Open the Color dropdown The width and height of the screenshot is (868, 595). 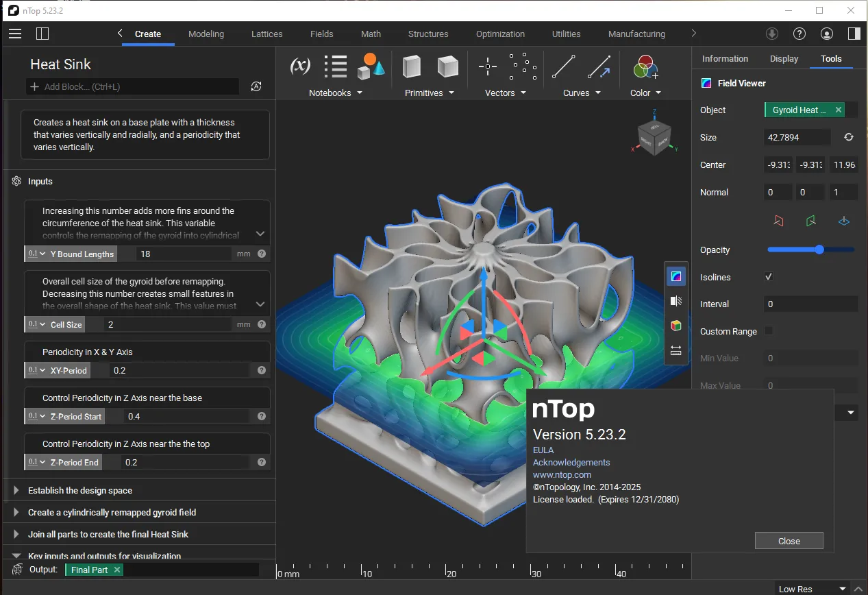[x=646, y=93]
